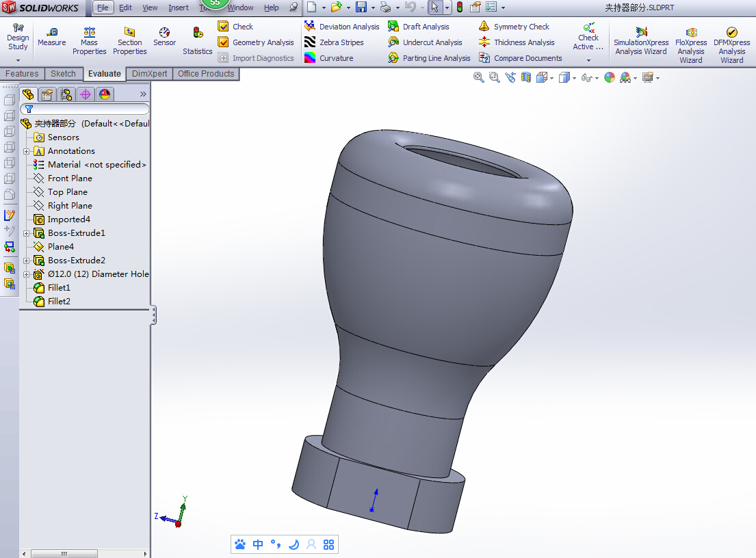Click the FeatureManager filter input field
The height and width of the screenshot is (558, 756).
click(x=89, y=109)
